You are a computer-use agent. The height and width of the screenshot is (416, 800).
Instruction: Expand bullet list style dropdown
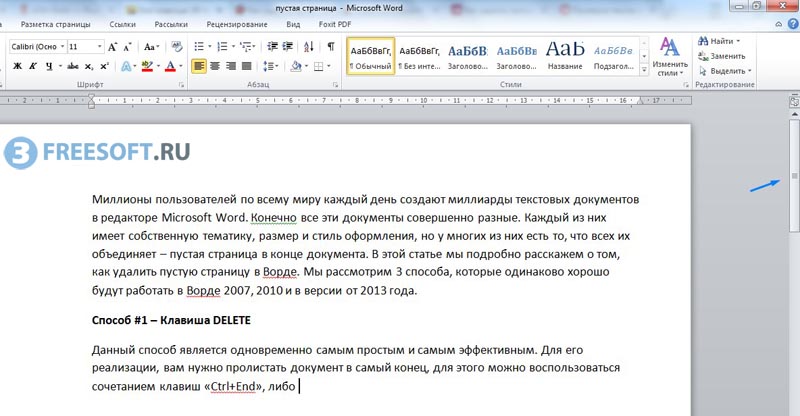(x=210, y=47)
